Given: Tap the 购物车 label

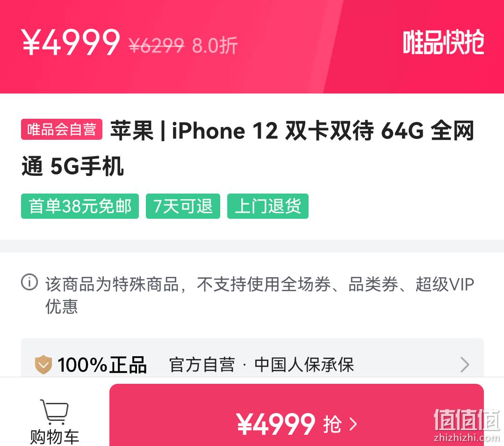Looking at the screenshot, I should (x=54, y=437).
